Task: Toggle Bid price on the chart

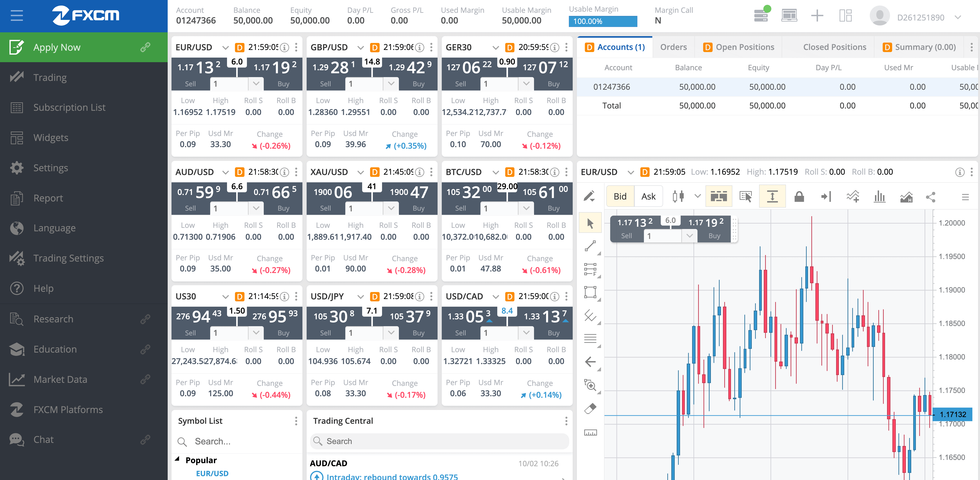Action: tap(620, 196)
